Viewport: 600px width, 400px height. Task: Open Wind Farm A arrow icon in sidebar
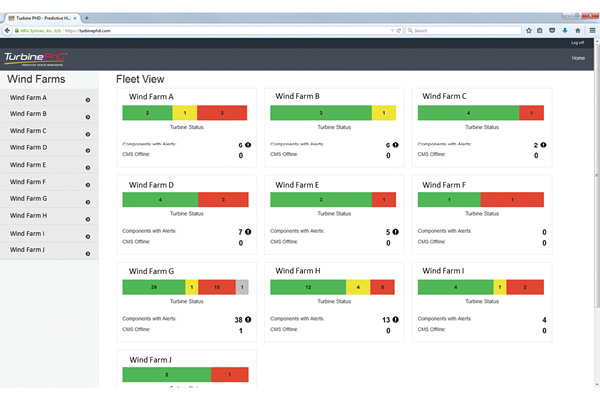coord(88,100)
